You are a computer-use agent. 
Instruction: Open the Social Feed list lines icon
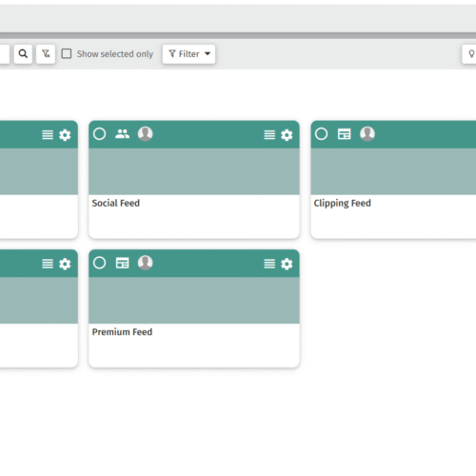click(269, 135)
